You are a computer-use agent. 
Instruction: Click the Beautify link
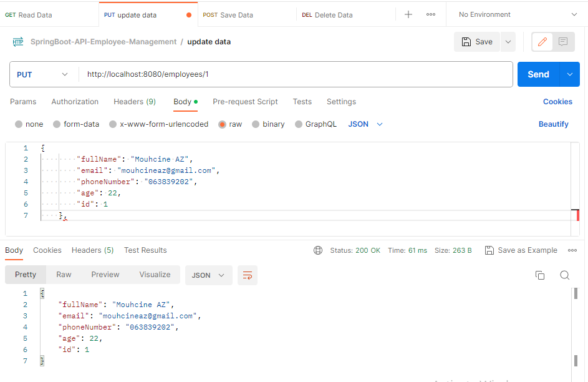coord(554,124)
